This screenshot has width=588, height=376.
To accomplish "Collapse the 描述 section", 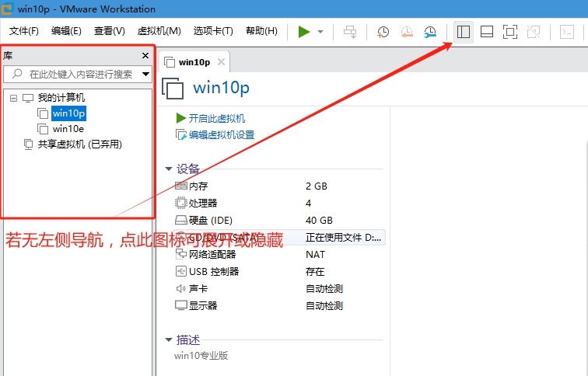I will [169, 340].
